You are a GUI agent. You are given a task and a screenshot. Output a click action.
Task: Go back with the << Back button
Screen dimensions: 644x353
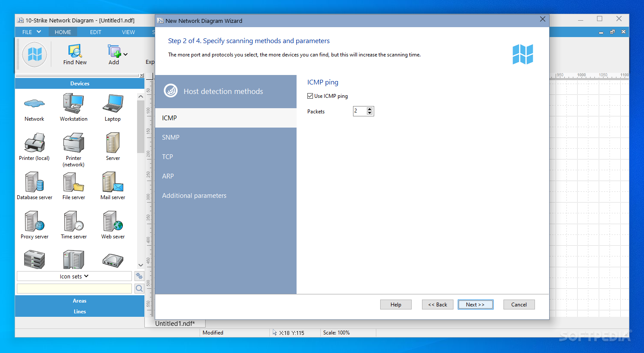coord(438,304)
